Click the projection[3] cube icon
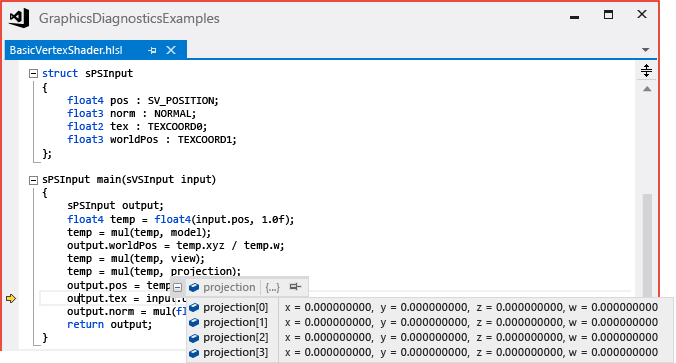The image size is (676, 363). [x=194, y=353]
